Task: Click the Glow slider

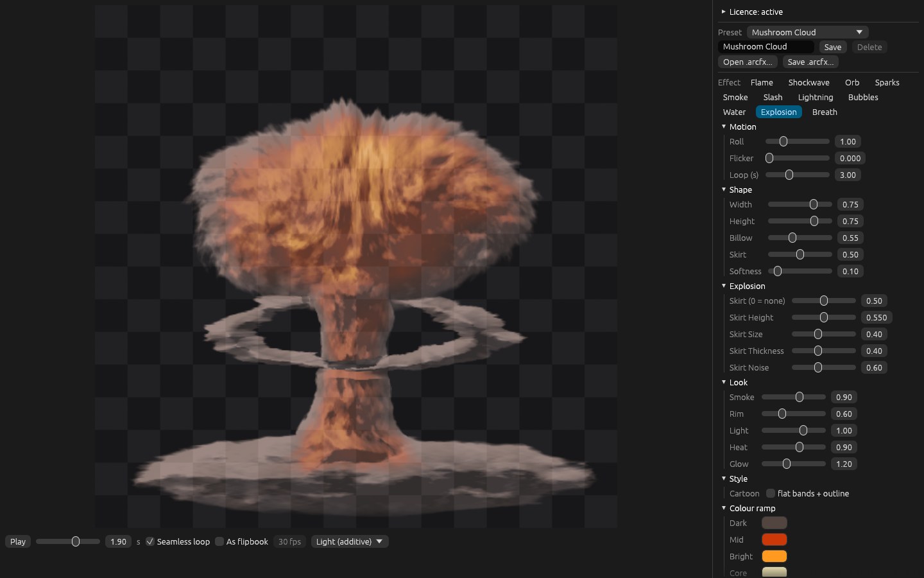Action: (794, 464)
